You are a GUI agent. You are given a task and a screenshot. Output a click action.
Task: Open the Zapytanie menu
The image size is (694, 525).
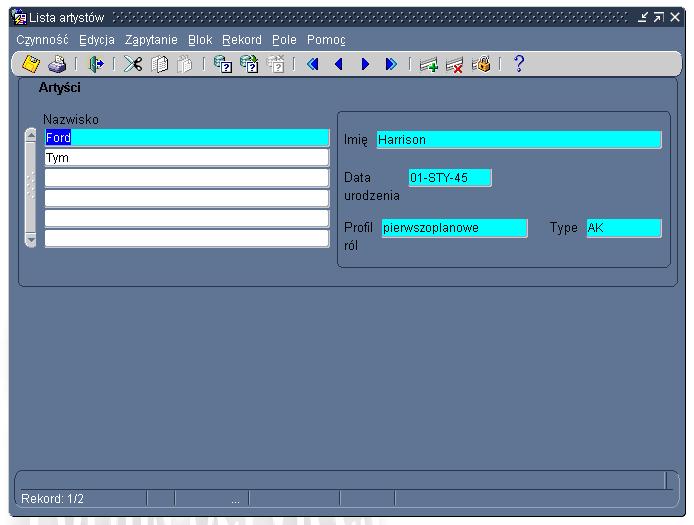click(x=151, y=40)
